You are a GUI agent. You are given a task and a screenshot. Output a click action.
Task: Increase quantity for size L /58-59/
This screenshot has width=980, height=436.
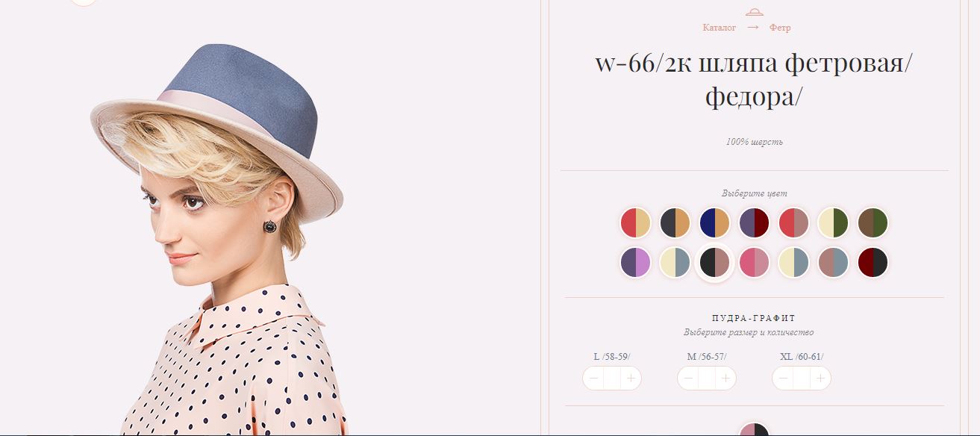(x=631, y=379)
